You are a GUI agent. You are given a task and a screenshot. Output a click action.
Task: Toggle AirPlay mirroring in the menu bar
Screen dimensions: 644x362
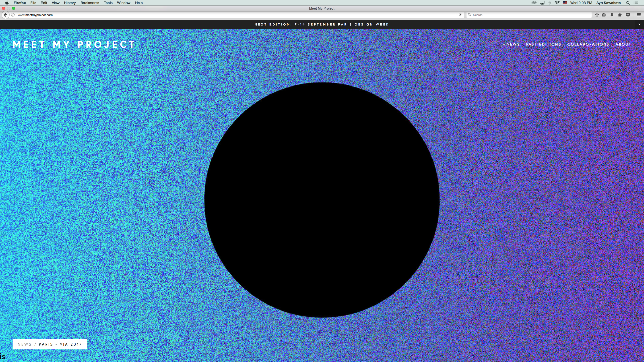[542, 3]
